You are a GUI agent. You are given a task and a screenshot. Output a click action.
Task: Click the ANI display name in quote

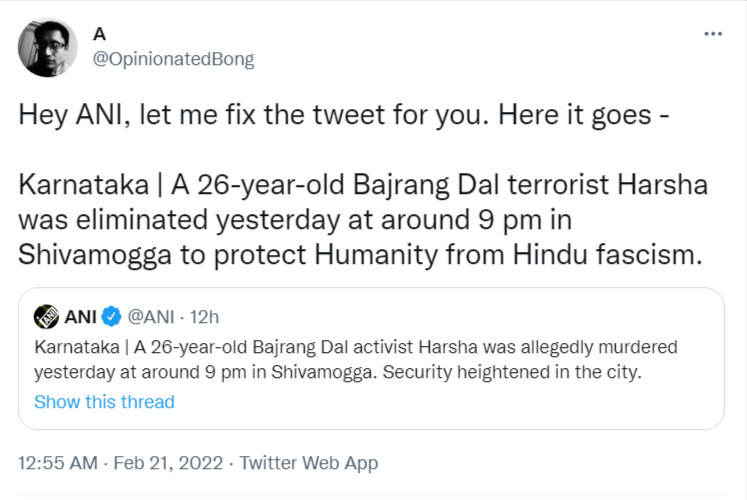click(80, 317)
